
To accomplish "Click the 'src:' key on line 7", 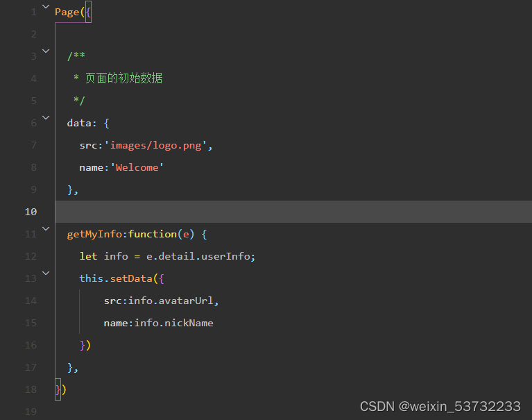I will click(92, 145).
